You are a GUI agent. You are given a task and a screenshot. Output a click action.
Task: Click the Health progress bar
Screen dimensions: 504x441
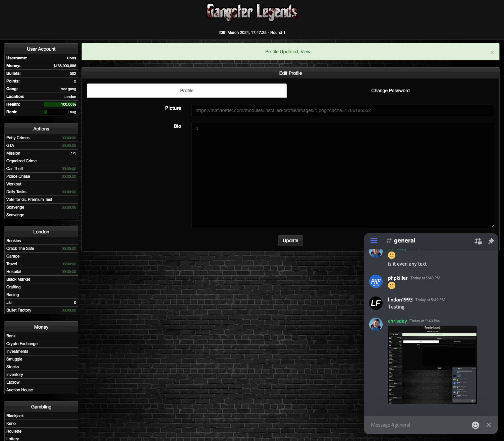point(60,104)
